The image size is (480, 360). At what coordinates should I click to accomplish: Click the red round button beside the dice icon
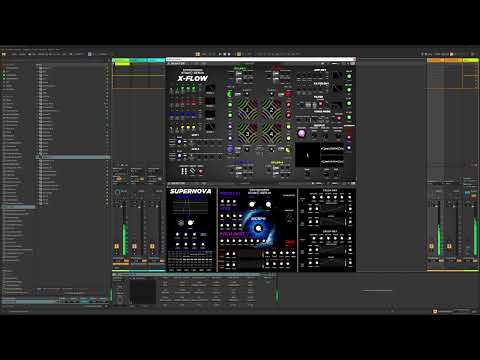(200, 172)
